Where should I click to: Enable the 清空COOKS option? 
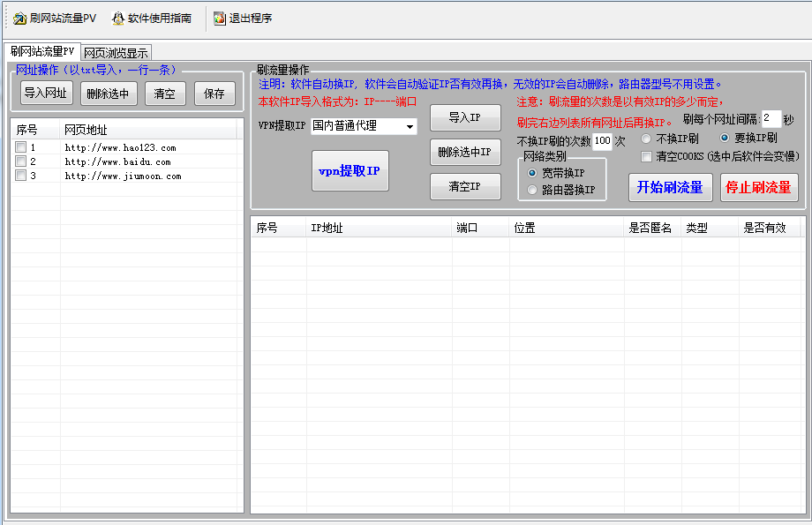tap(647, 156)
